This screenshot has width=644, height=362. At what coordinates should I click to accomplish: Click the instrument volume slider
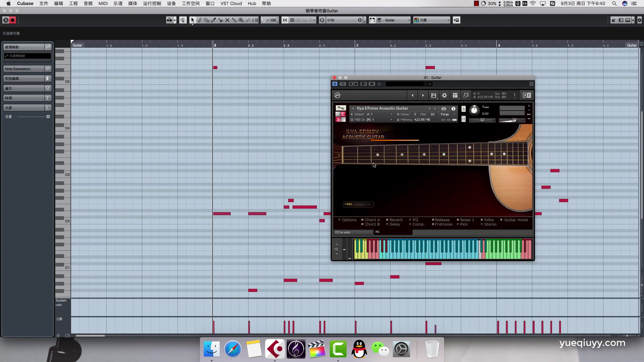(x=512, y=120)
